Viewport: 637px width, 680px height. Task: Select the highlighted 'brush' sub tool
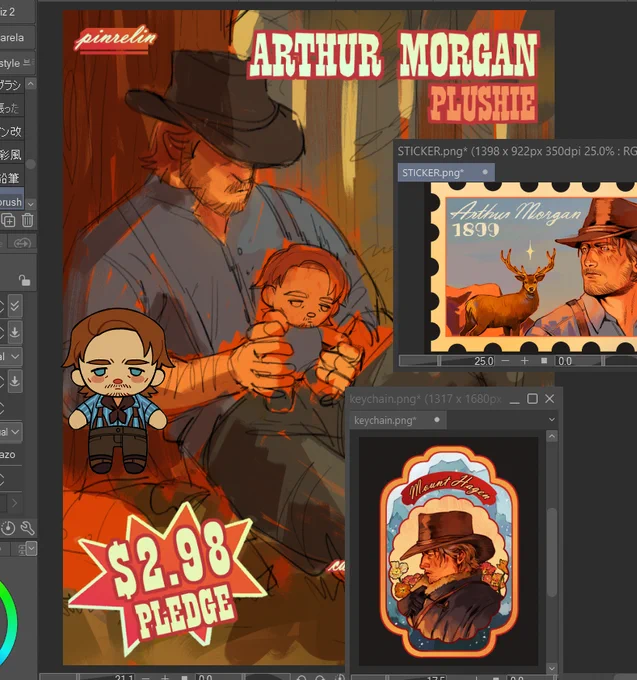click(x=12, y=201)
